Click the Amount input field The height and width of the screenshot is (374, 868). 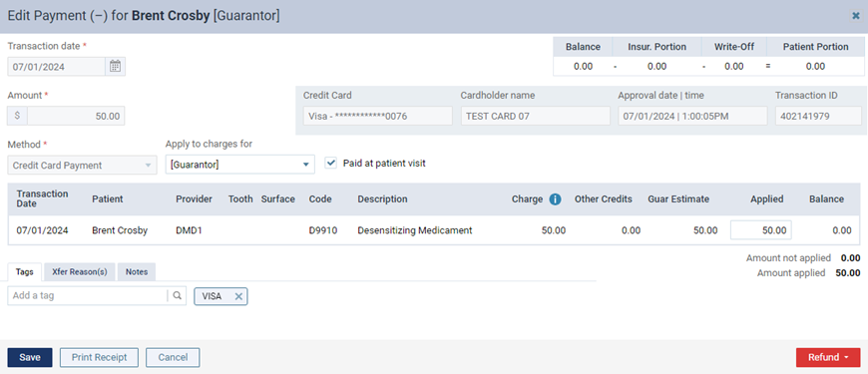pyautogui.click(x=76, y=116)
